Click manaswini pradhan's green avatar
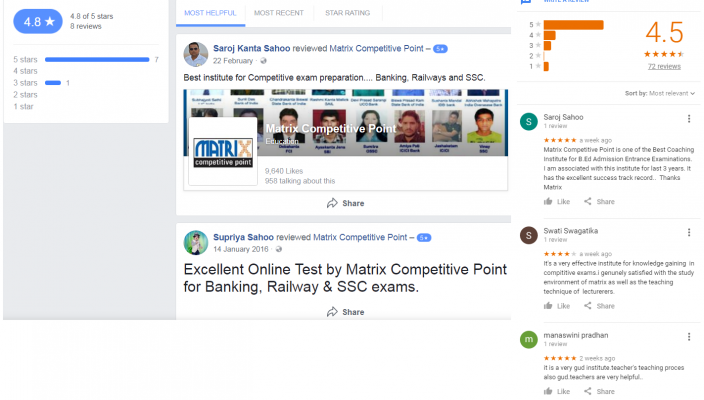Viewport: 704px width, 400px height. coord(528,339)
